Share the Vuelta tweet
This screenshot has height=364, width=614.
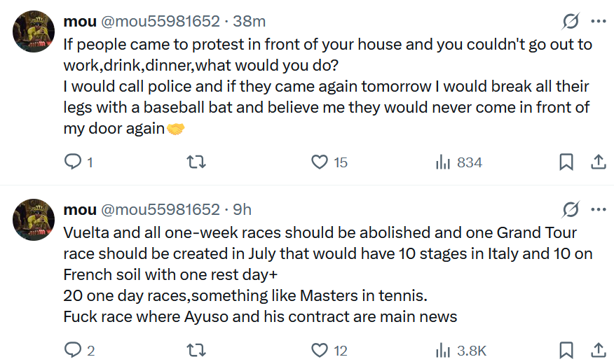599,350
